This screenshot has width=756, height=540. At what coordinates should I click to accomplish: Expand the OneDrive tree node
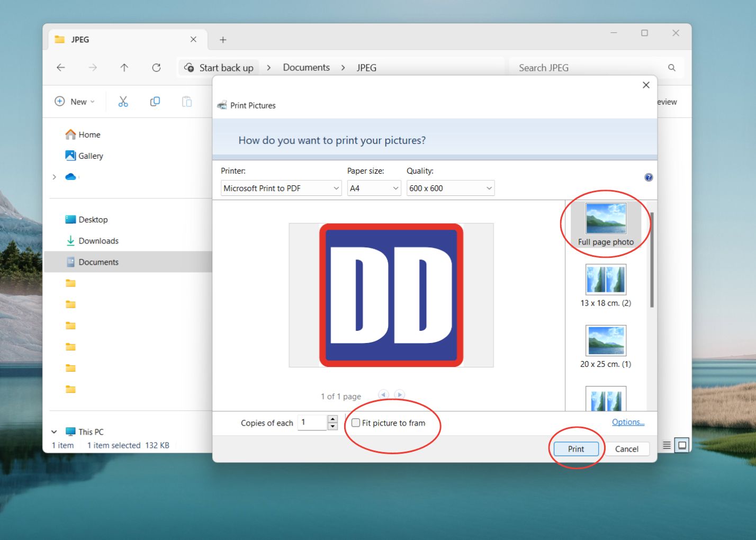tap(54, 177)
